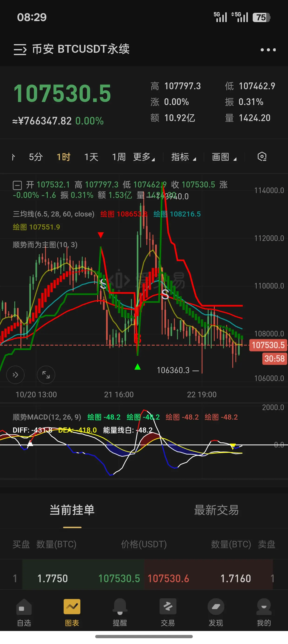Open 发现 discover tab
Viewport: 288px width, 644px height.
pos(216,612)
